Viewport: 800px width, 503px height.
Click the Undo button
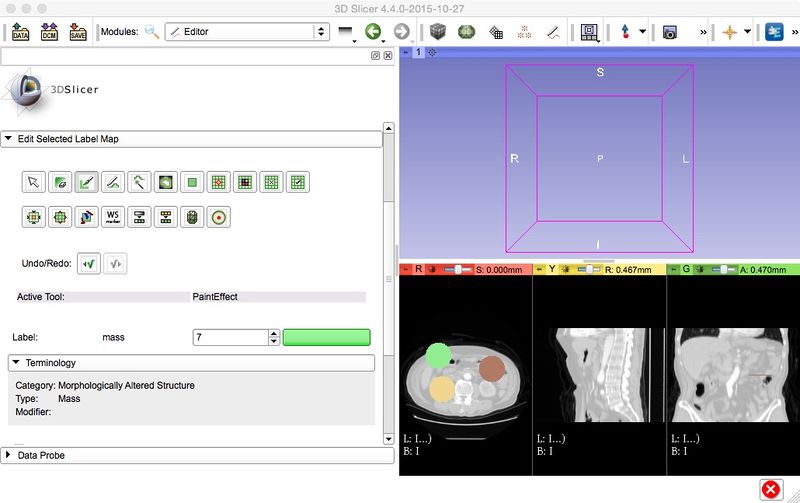[89, 264]
